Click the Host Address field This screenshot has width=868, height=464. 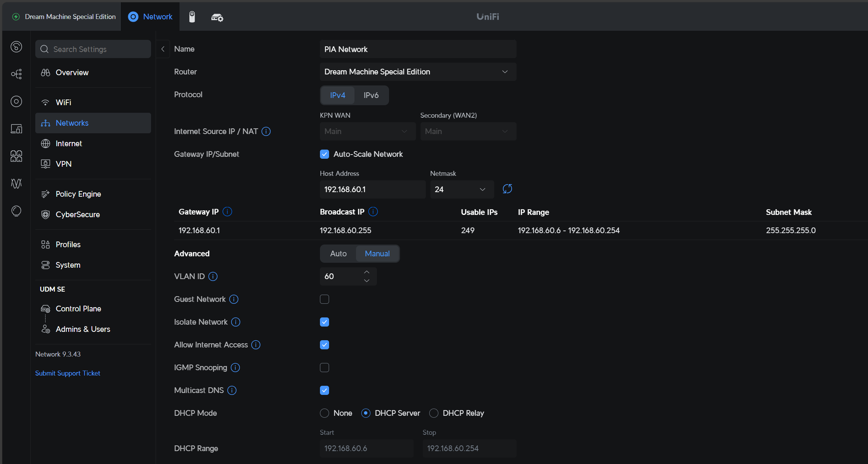coord(373,189)
